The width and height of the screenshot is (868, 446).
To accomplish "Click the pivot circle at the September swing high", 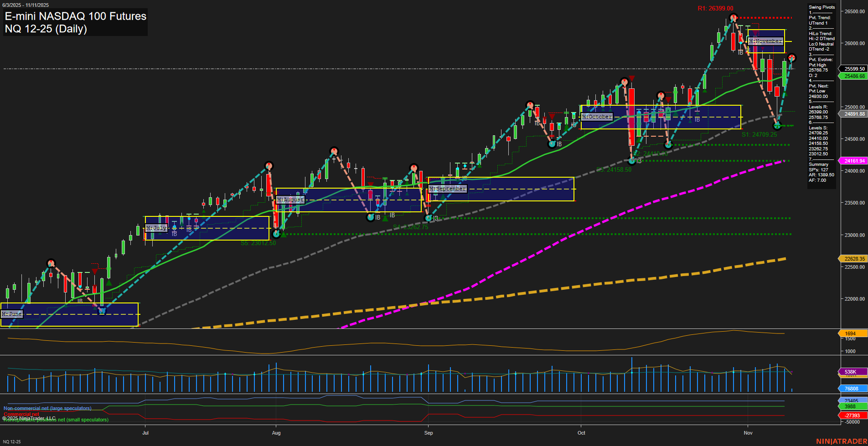I will tap(414, 168).
